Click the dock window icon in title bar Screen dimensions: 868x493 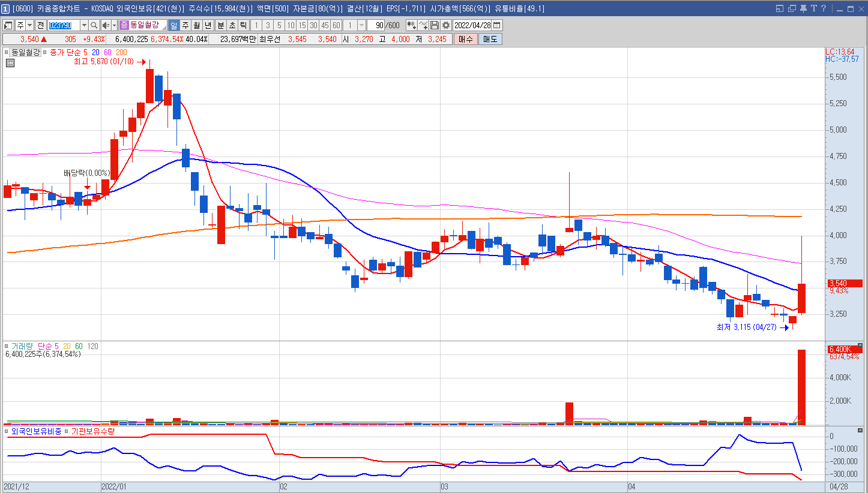[x=780, y=8]
